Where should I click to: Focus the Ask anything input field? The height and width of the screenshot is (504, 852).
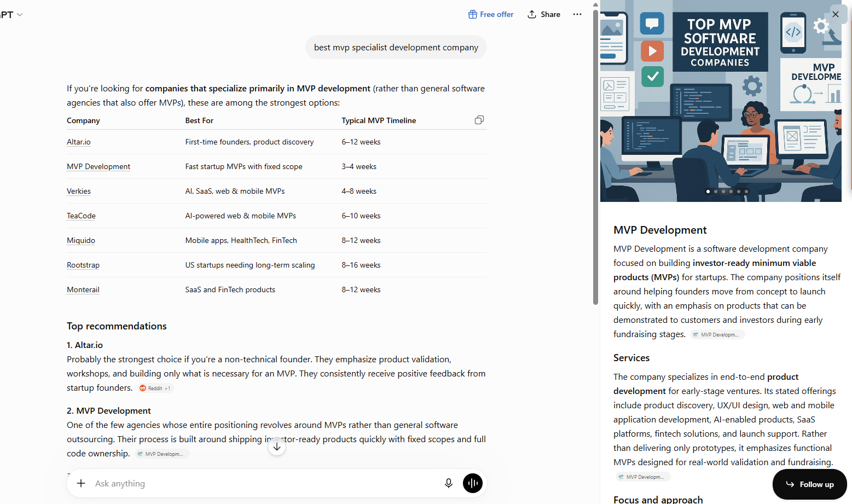[x=265, y=483]
